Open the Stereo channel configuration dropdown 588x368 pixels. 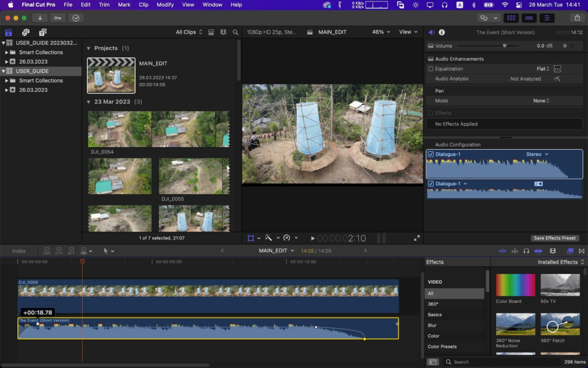[537, 154]
